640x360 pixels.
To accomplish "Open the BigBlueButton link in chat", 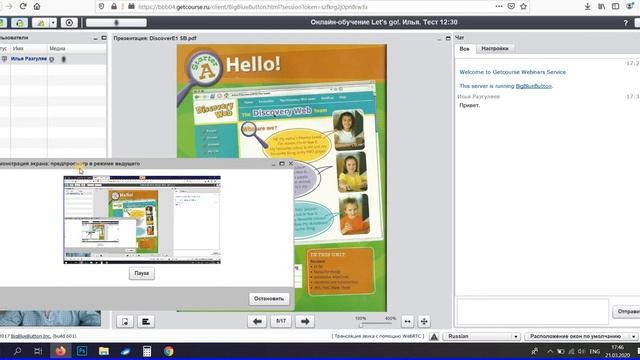I will (x=533, y=86).
